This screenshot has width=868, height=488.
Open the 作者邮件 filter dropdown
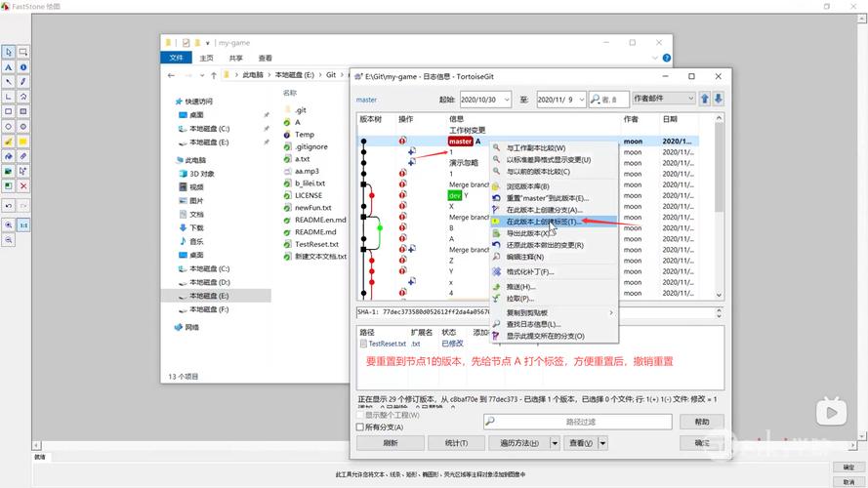click(x=664, y=98)
